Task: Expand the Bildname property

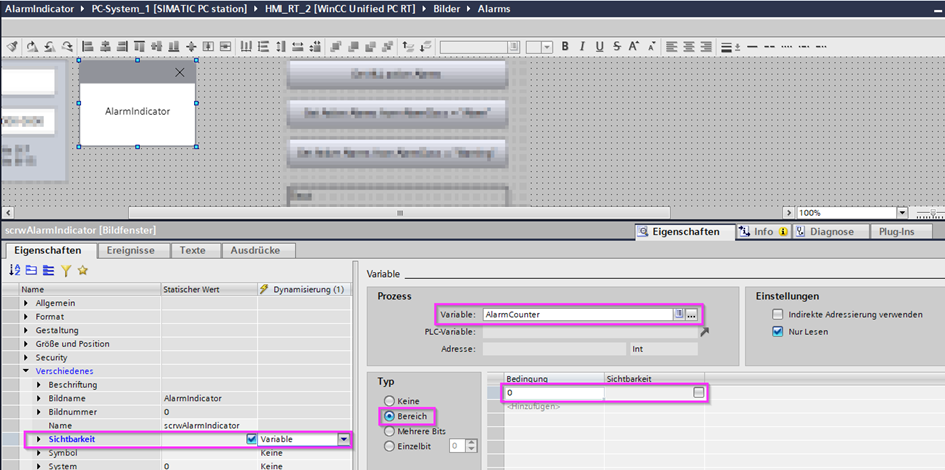Action: (39, 398)
